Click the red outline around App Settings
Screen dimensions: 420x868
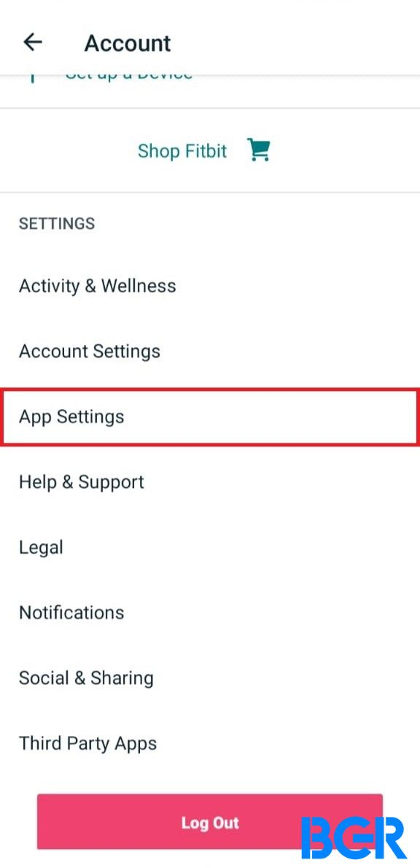pos(210,389)
